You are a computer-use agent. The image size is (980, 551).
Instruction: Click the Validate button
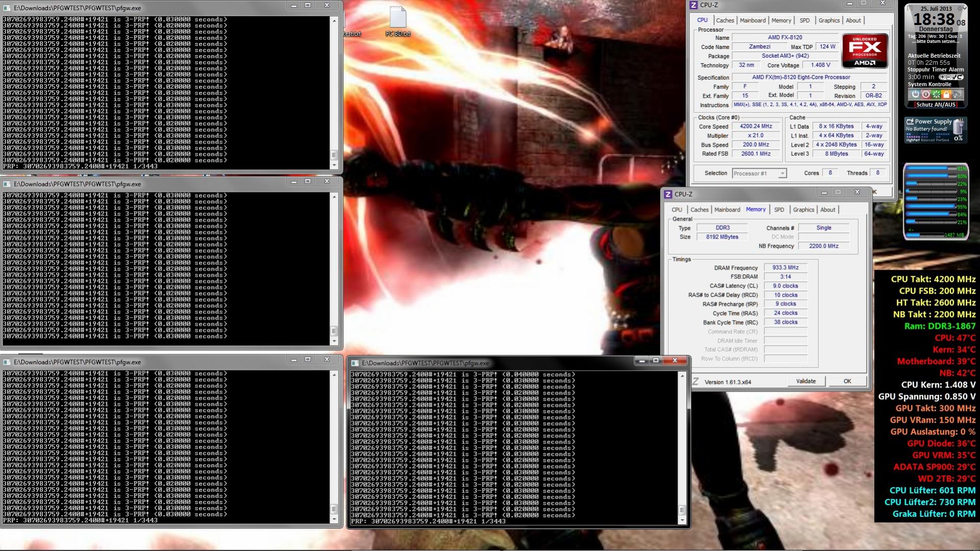point(806,381)
